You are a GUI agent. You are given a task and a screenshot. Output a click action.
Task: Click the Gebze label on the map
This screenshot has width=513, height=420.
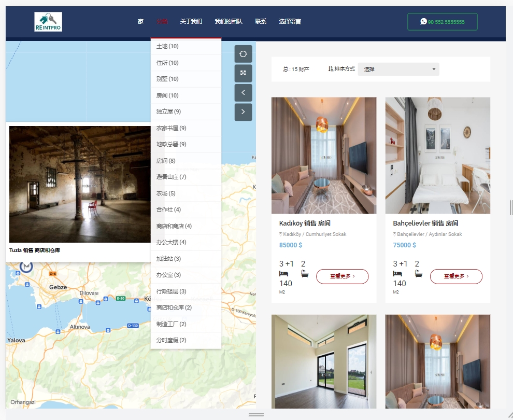click(58, 287)
